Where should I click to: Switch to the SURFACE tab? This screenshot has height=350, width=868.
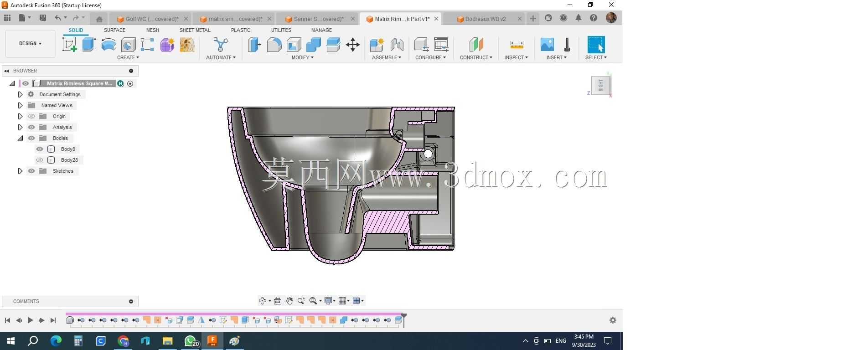coord(114,30)
